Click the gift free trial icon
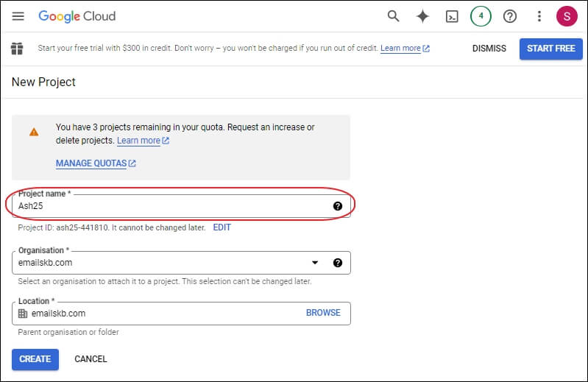This screenshot has height=382, width=588. (17, 49)
